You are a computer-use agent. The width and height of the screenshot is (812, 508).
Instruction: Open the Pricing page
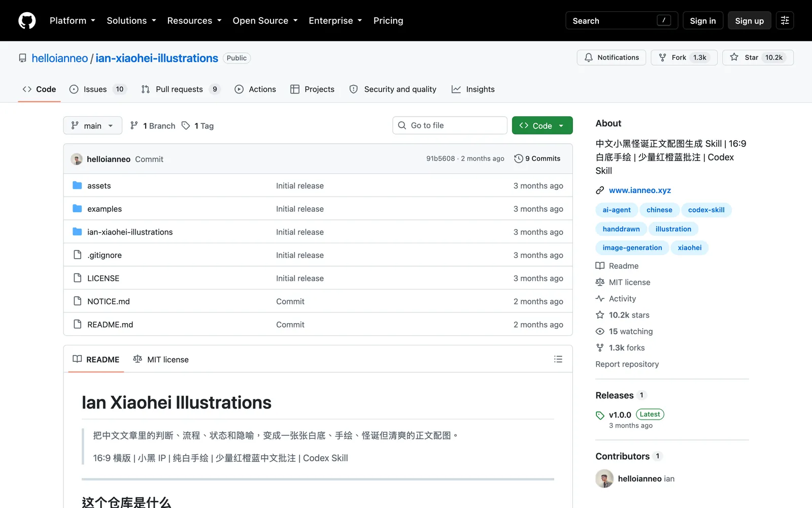click(x=388, y=20)
